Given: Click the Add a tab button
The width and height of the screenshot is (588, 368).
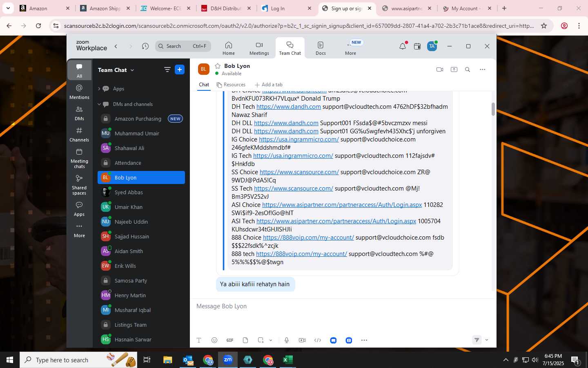Looking at the screenshot, I should coord(268,85).
